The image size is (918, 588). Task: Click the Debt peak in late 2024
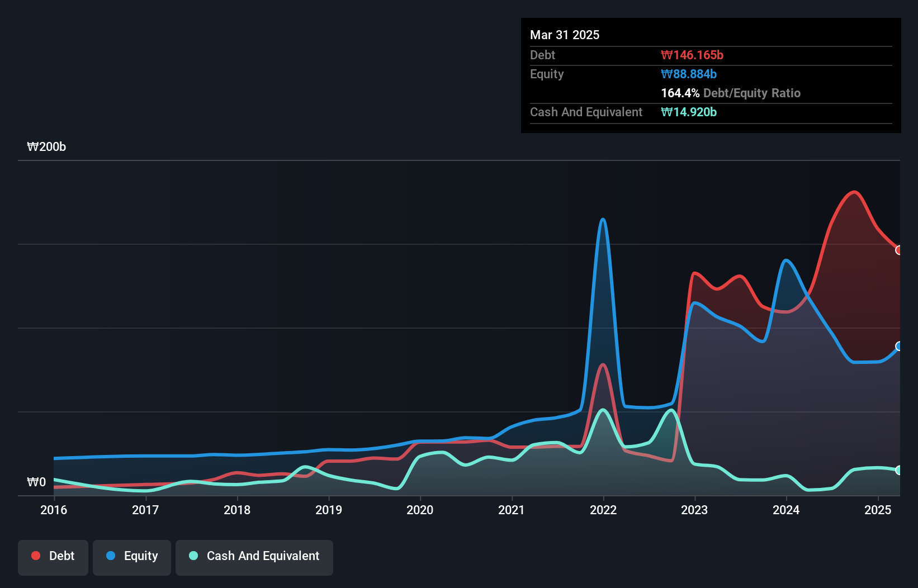[854, 192]
